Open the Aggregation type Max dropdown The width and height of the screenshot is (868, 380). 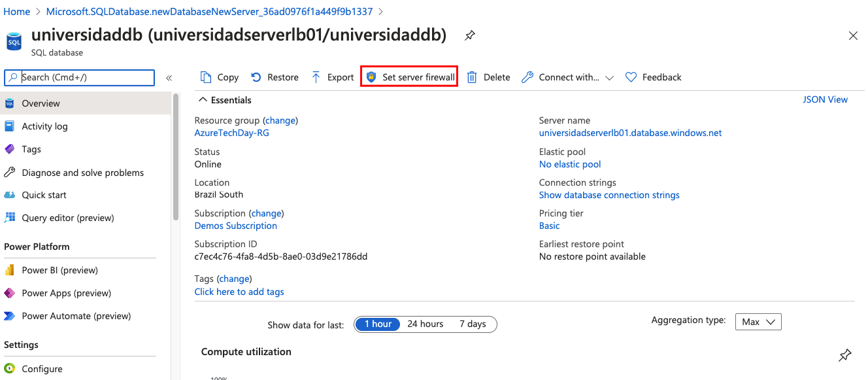coord(758,321)
